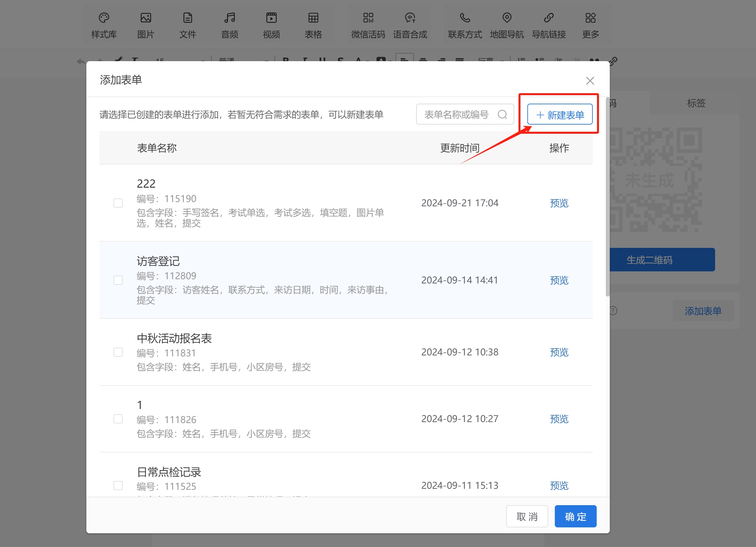Screen dimensions: 756x547
Task: Select the 访客登记 form checkbox
Action: click(118, 280)
